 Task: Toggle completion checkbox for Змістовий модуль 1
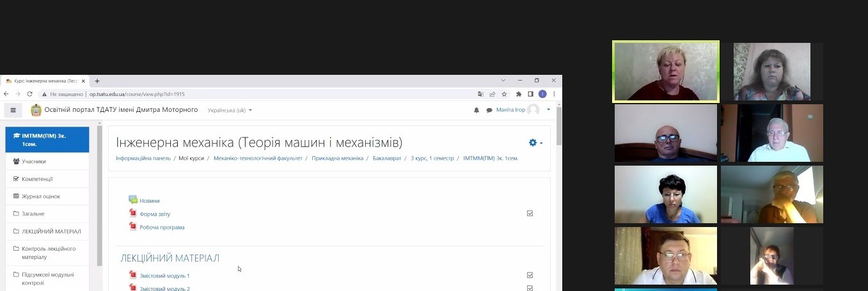530,275
